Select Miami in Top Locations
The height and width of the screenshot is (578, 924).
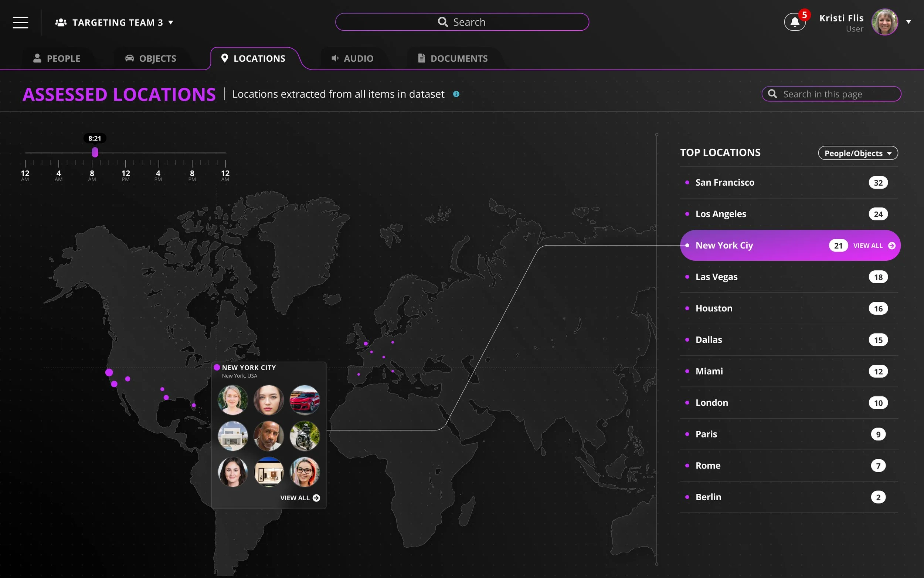pyautogui.click(x=789, y=371)
